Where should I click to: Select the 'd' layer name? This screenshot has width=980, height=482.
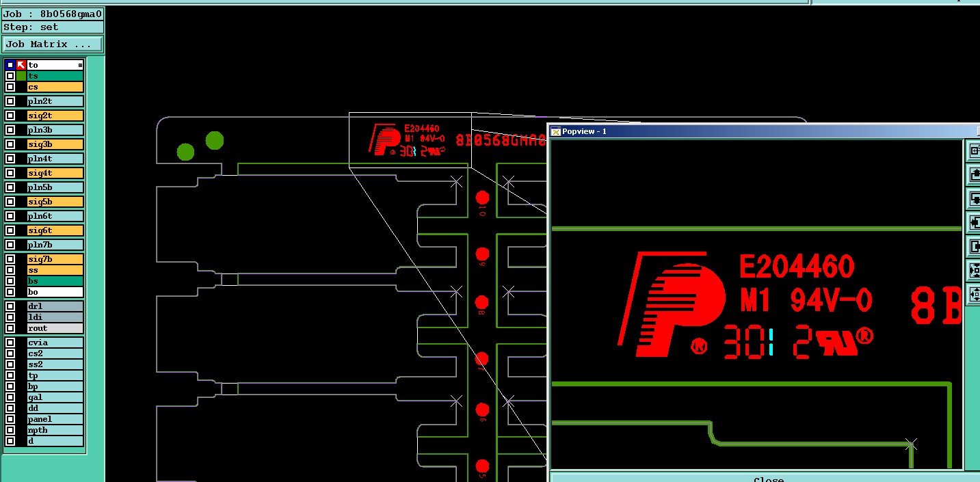coord(55,441)
